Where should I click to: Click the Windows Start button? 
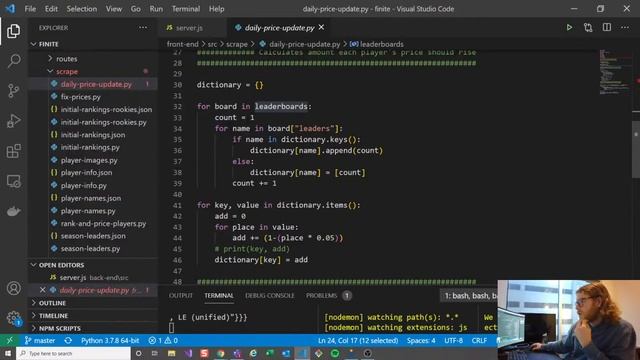(8, 353)
